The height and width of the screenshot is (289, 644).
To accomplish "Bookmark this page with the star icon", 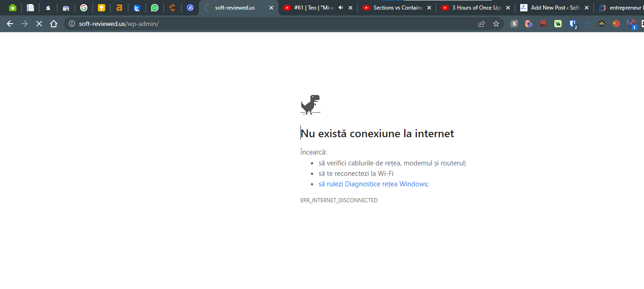I will (496, 24).
